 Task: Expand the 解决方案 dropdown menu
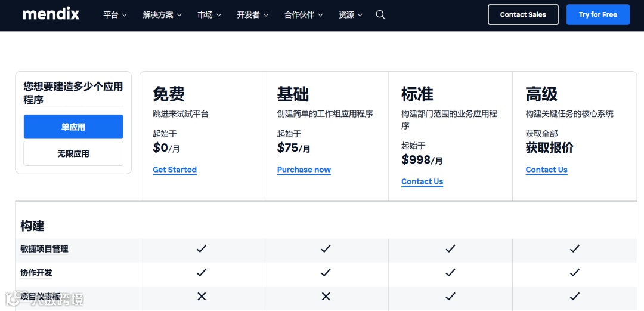point(162,15)
